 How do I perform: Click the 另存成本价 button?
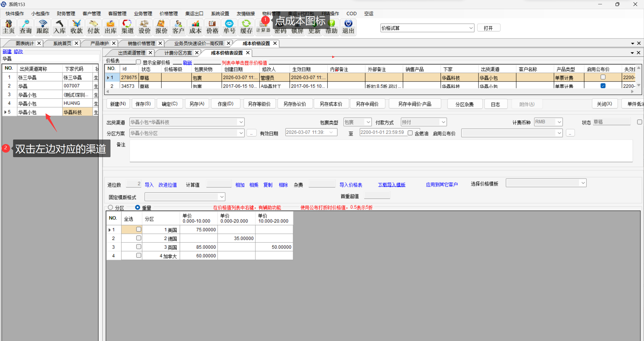[x=331, y=104]
